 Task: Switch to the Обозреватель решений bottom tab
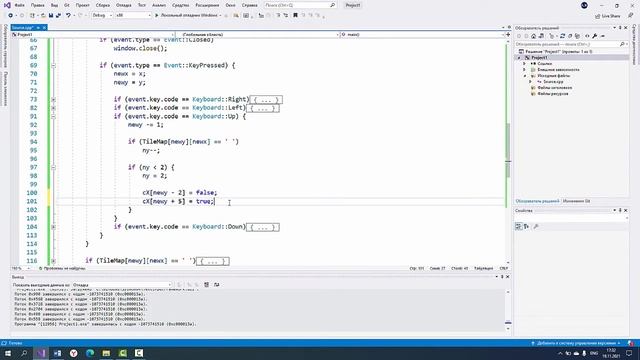pyautogui.click(x=537, y=201)
